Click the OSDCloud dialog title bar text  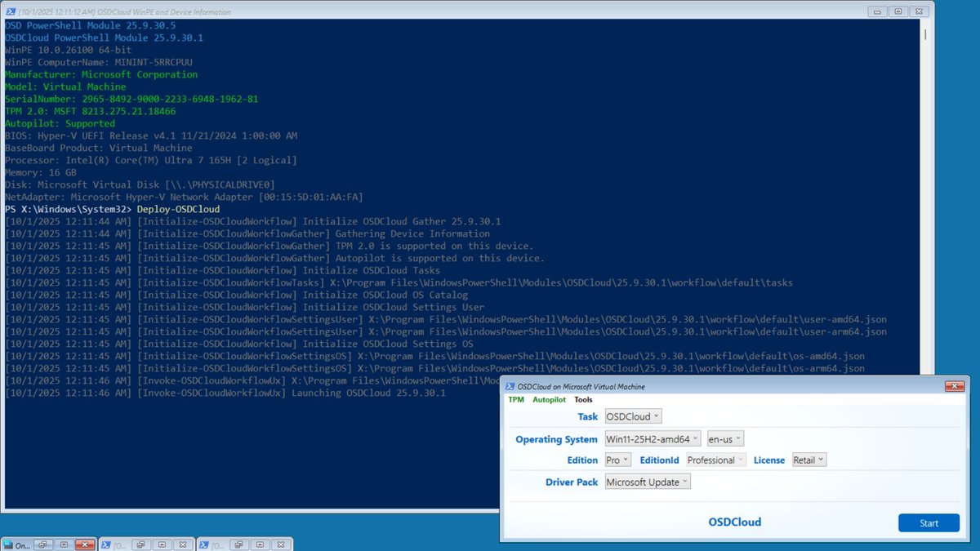click(x=581, y=386)
